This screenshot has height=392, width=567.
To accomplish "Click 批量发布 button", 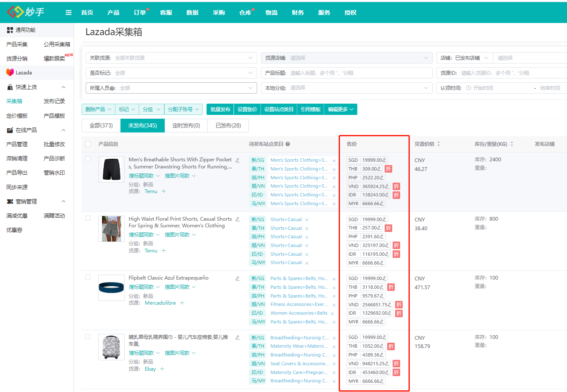I will [220, 109].
